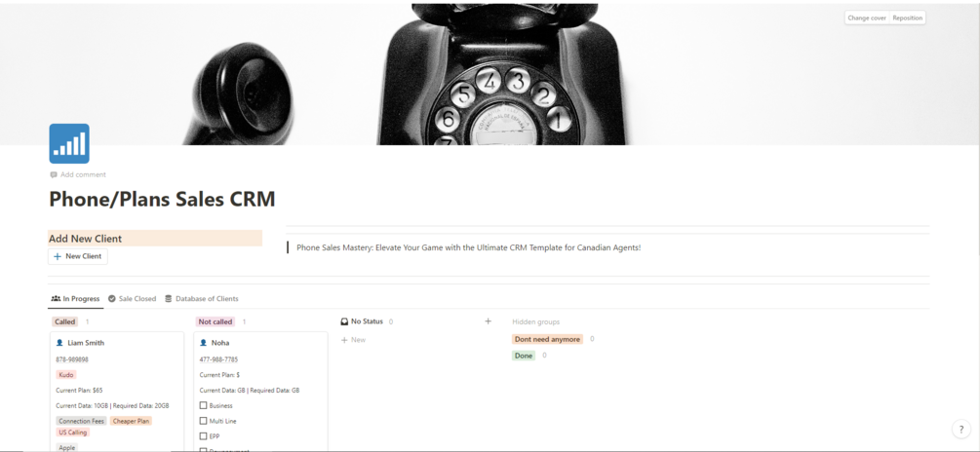This screenshot has width=980, height=452.
Task: Click the Add comment speech bubble icon
Action: [x=54, y=174]
